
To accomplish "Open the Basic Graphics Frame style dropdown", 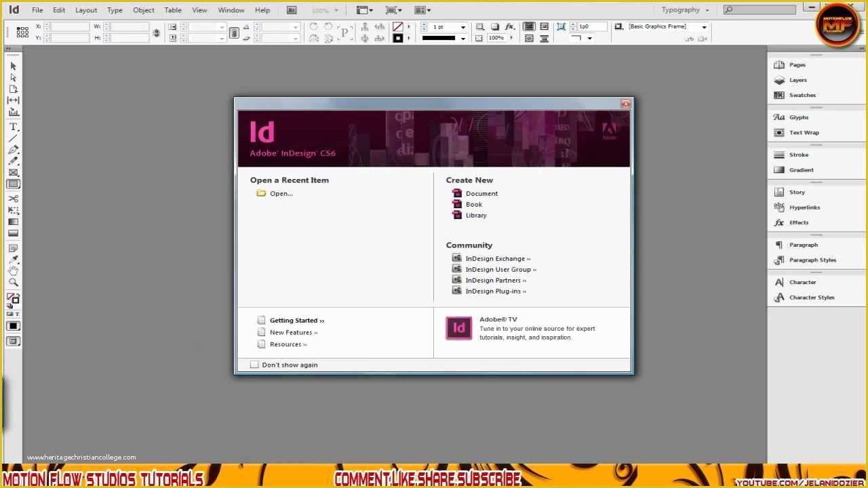I will tap(704, 27).
